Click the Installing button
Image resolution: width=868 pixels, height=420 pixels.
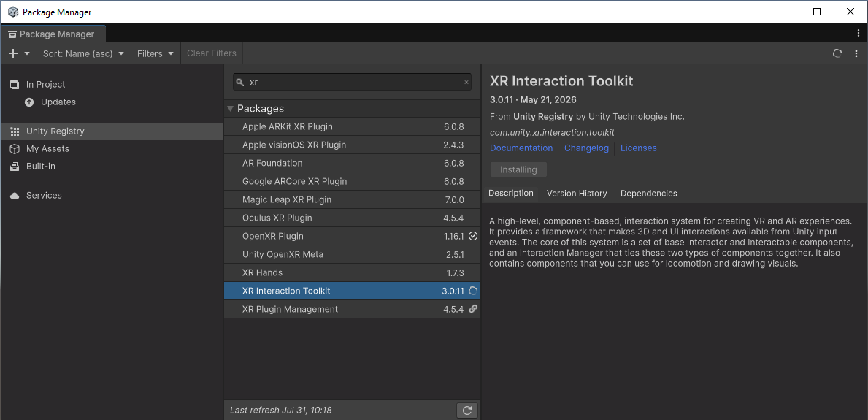518,169
